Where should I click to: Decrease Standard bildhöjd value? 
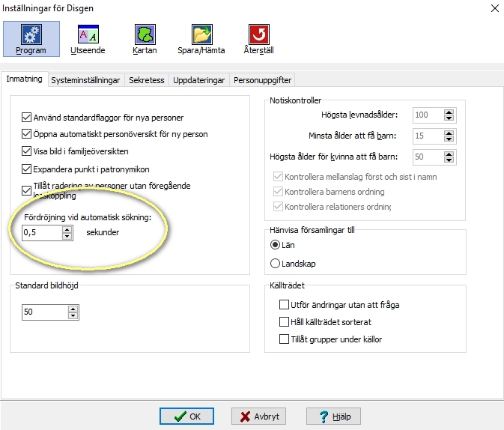[x=73, y=316]
